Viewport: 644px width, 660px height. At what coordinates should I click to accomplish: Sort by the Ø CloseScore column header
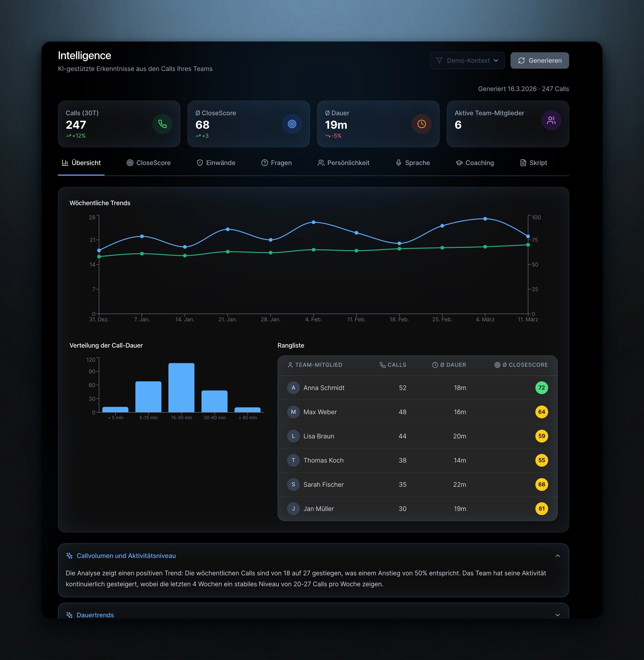click(x=521, y=365)
